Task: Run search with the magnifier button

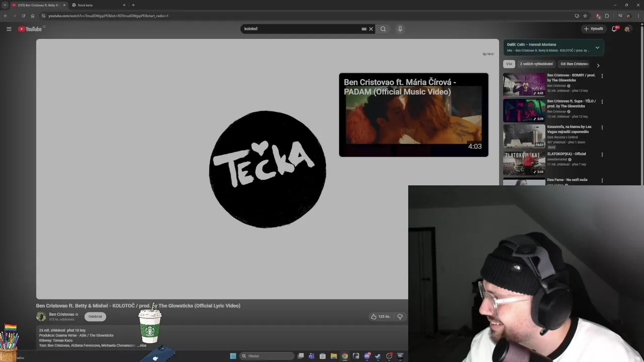Action: 383,29
